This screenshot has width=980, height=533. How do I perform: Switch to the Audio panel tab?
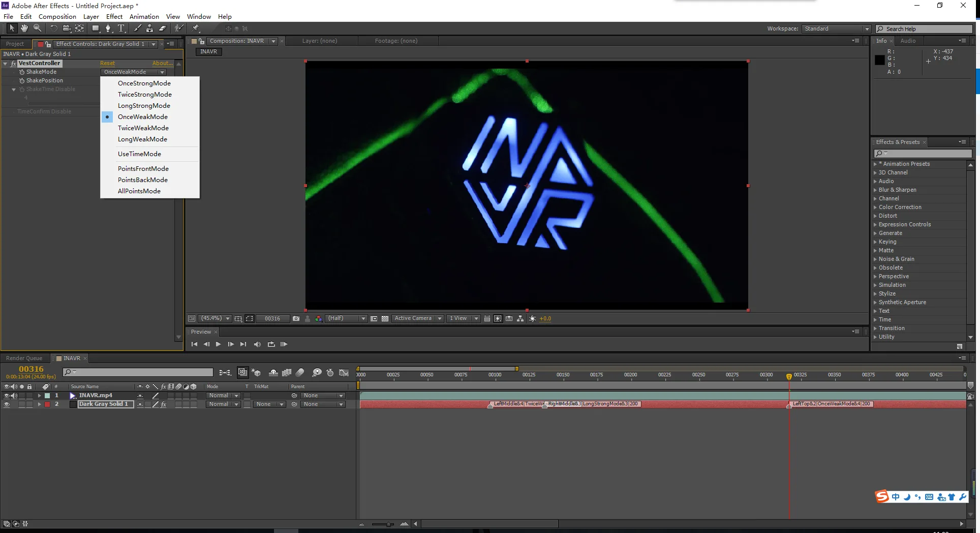(x=908, y=41)
